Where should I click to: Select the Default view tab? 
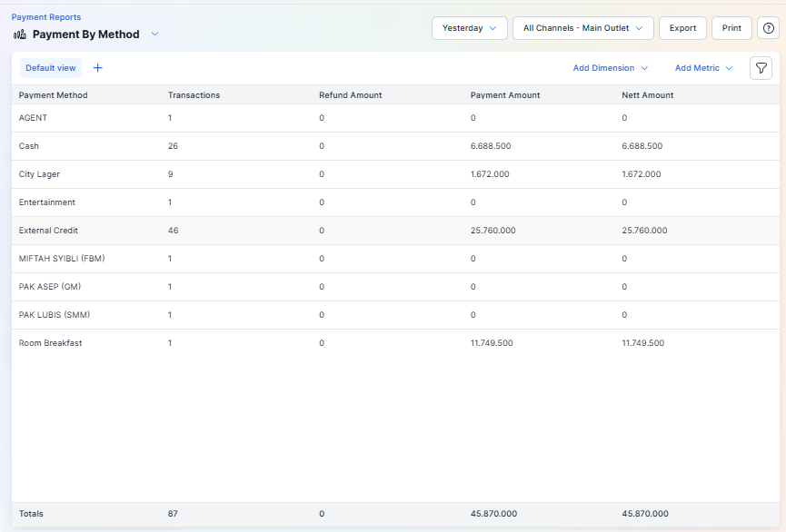tap(51, 68)
